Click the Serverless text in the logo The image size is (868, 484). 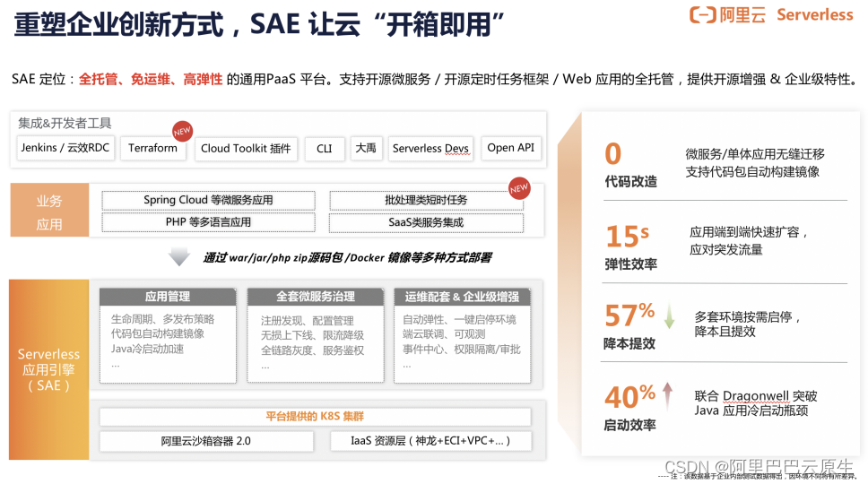(x=815, y=14)
